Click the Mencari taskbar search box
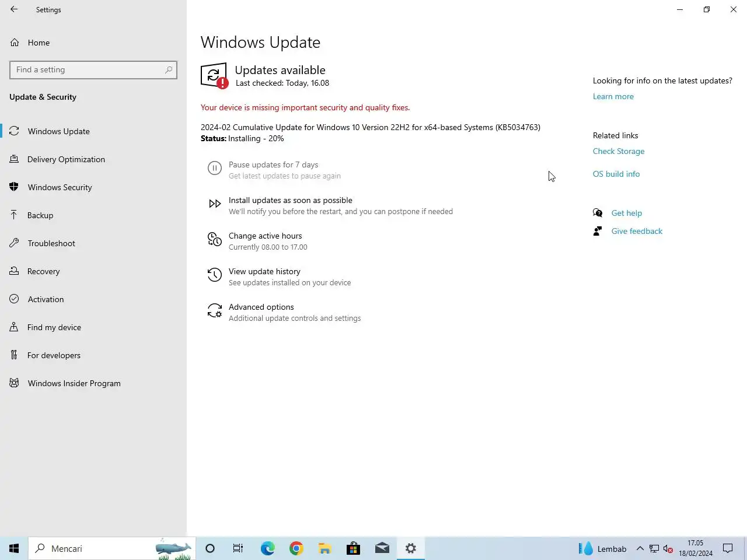The image size is (747, 560). click(112, 548)
